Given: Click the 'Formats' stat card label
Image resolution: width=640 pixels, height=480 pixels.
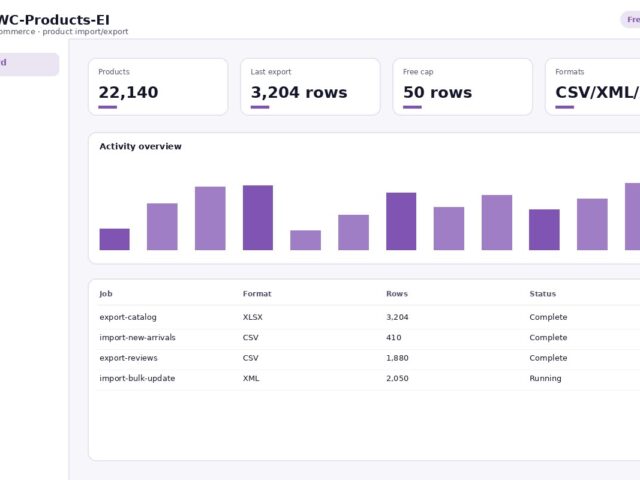Looking at the screenshot, I should tap(570, 72).
